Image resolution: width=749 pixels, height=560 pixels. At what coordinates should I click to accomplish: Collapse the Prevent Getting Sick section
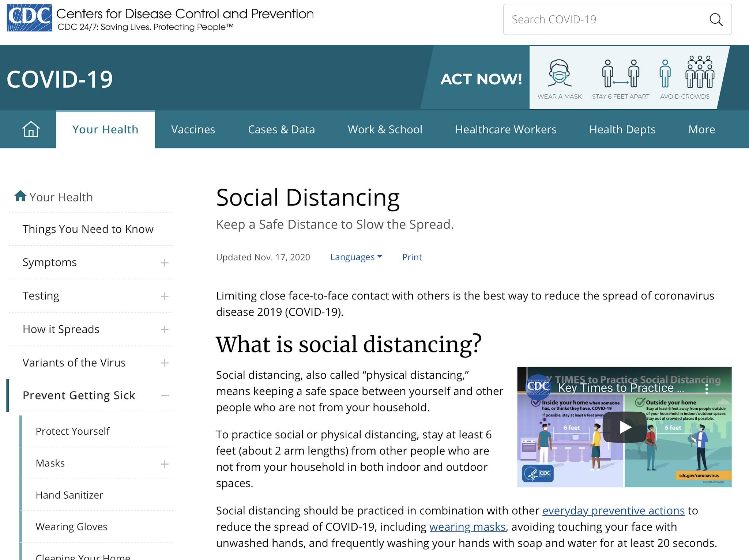point(165,396)
